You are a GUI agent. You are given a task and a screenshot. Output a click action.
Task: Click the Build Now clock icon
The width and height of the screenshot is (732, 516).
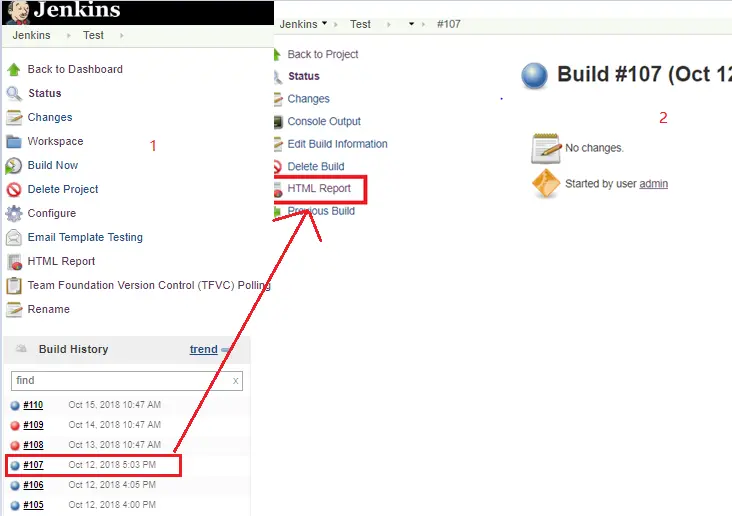tap(14, 166)
